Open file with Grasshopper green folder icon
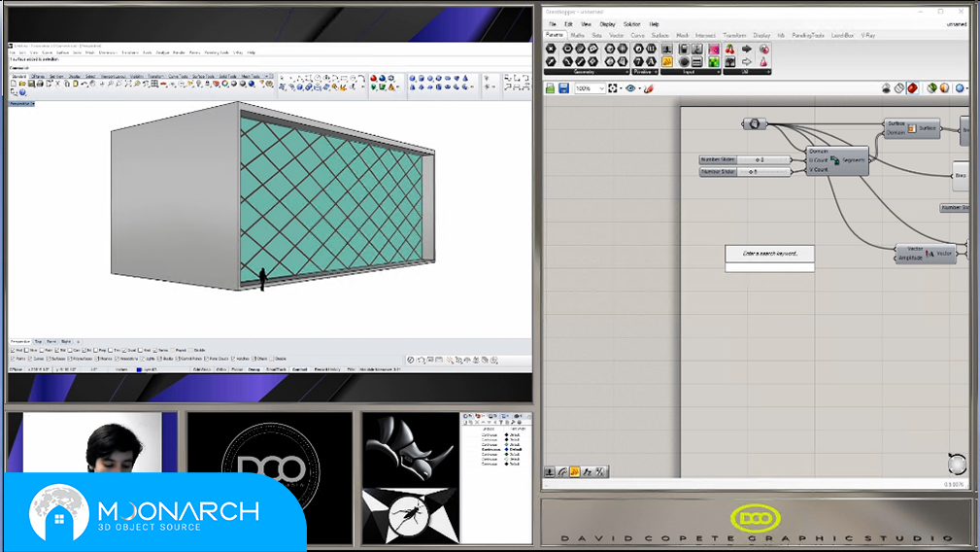 550,88
